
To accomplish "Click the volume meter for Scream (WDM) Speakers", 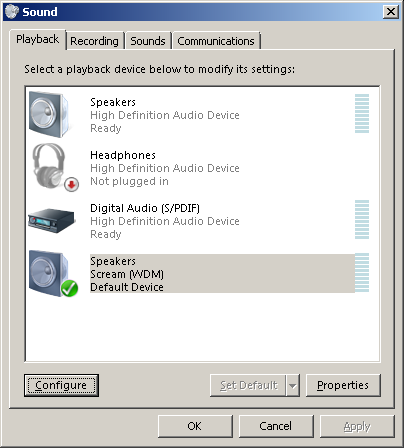I will (x=362, y=272).
